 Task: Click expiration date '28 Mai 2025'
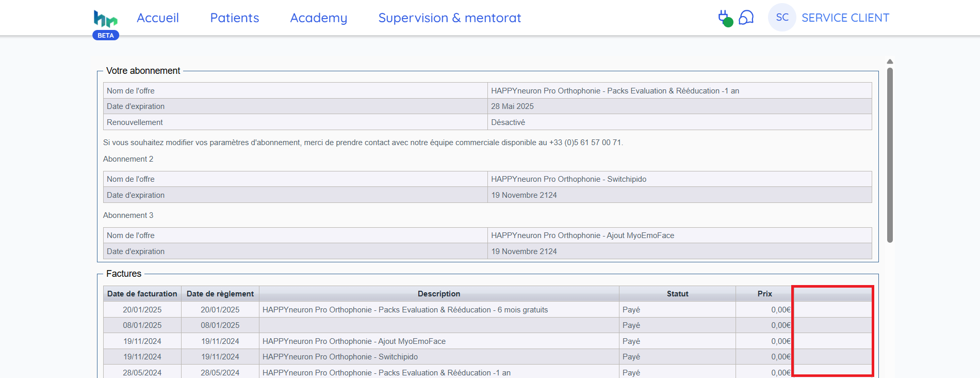point(512,106)
